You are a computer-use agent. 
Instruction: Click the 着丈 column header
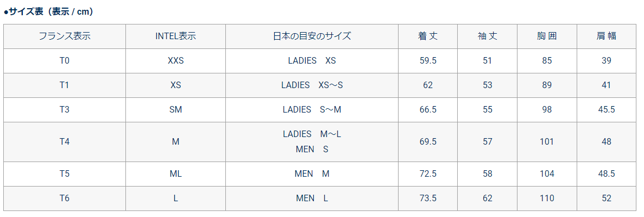(427, 36)
